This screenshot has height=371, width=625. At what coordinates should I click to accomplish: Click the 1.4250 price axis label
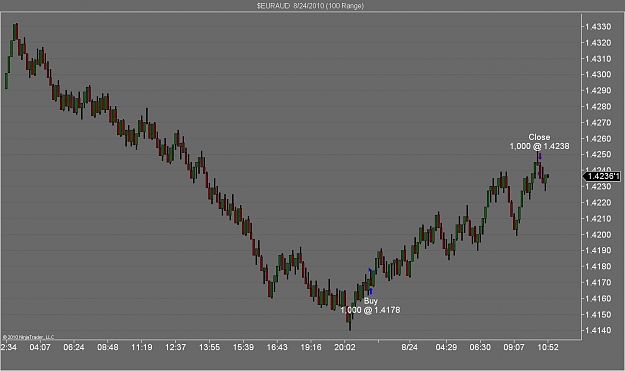click(597, 154)
